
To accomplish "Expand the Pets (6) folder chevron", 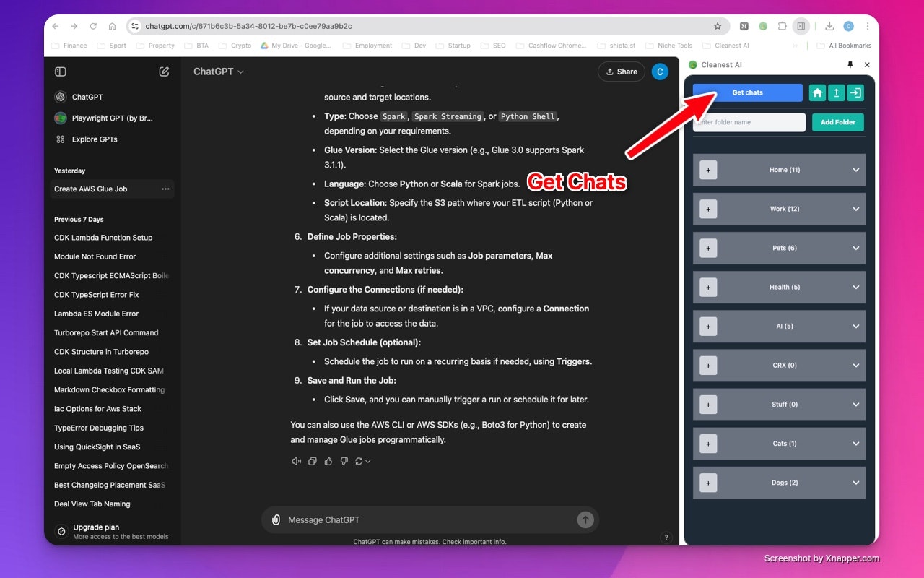I will point(856,248).
